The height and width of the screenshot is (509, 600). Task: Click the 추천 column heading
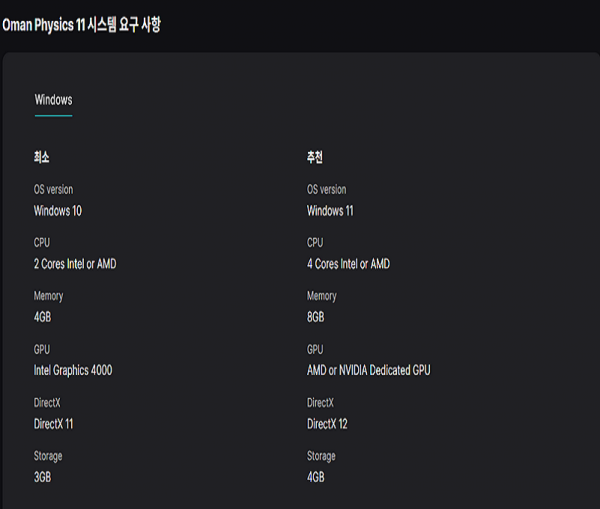[x=315, y=158]
